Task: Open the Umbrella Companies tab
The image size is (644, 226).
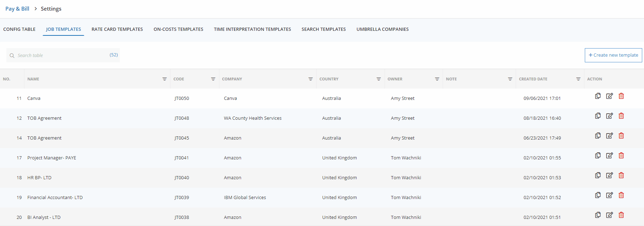Action: tap(382, 29)
